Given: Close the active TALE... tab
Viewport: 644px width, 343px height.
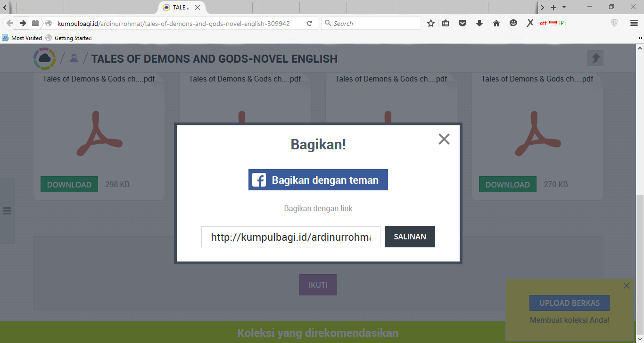Looking at the screenshot, I should [x=198, y=8].
